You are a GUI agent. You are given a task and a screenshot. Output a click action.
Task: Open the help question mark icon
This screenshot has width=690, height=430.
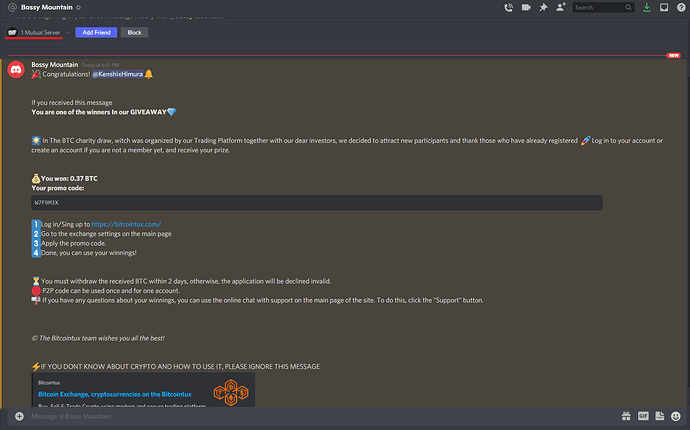point(681,7)
